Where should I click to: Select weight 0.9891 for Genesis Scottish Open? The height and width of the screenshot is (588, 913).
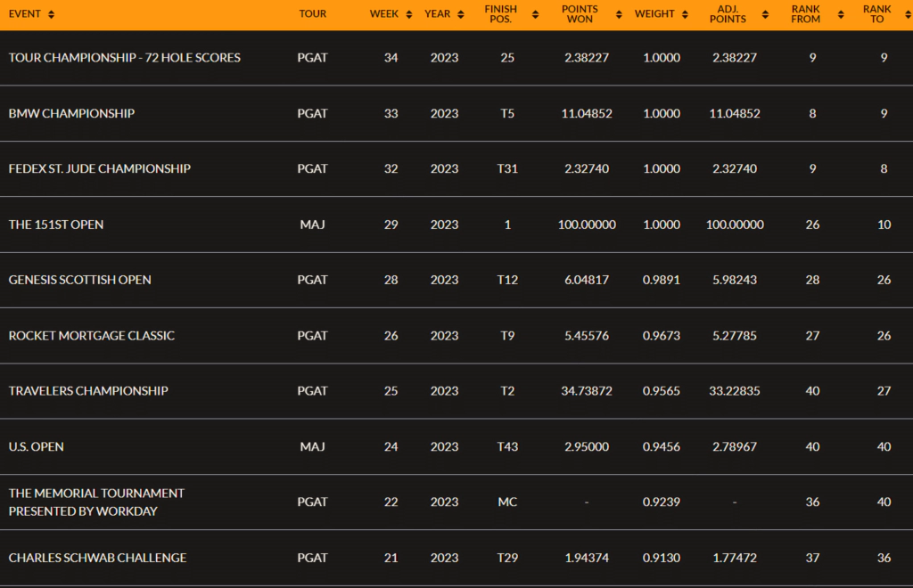click(661, 280)
